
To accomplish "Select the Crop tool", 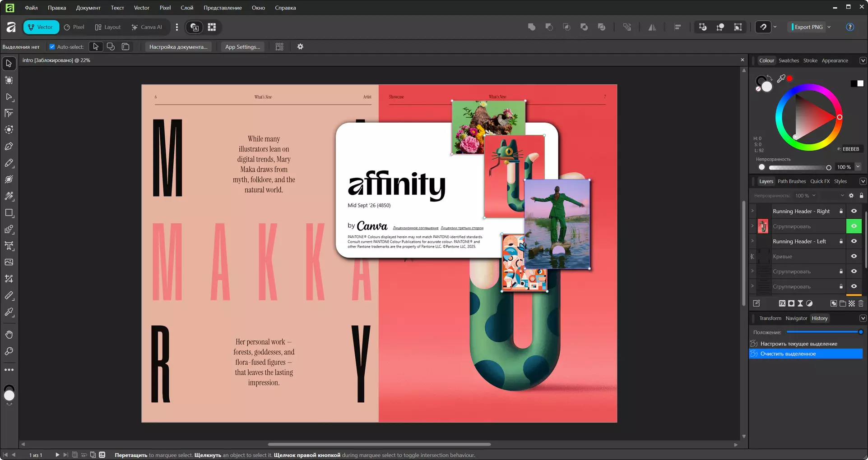I will 9,279.
